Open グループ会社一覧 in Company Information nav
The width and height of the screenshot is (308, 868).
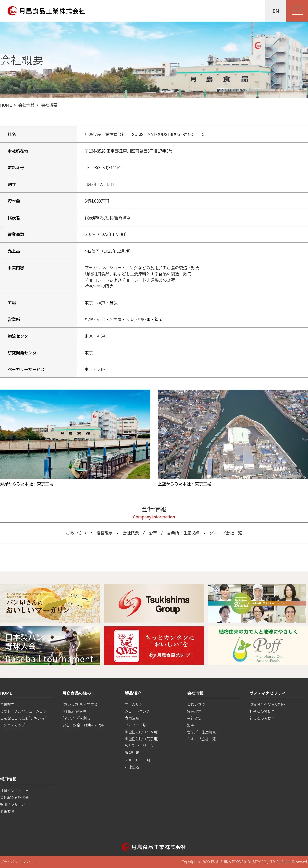226,533
